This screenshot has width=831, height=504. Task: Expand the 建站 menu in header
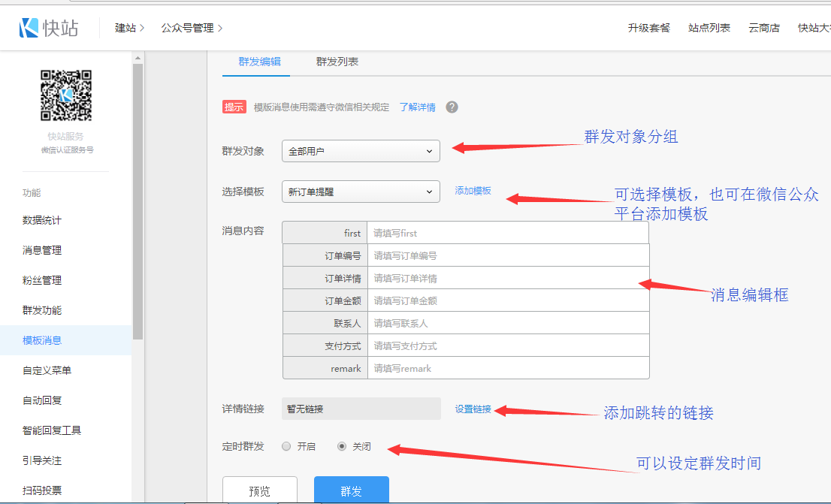(129, 28)
